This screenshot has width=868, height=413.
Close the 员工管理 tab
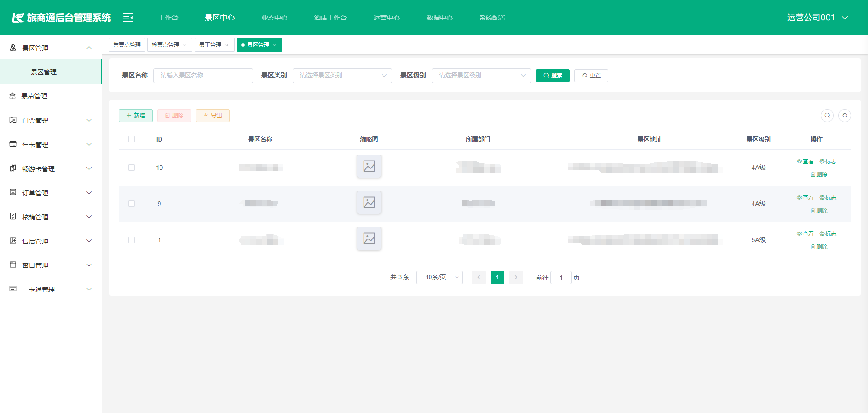point(227,45)
